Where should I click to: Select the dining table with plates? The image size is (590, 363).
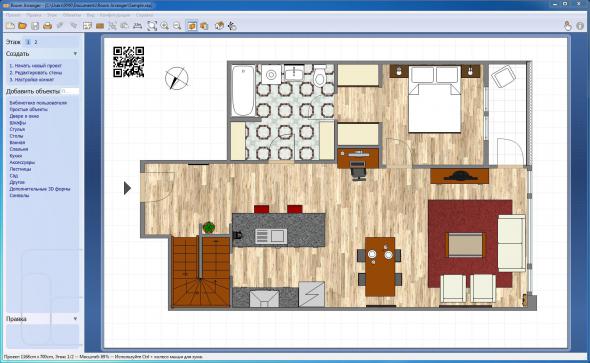point(380,266)
